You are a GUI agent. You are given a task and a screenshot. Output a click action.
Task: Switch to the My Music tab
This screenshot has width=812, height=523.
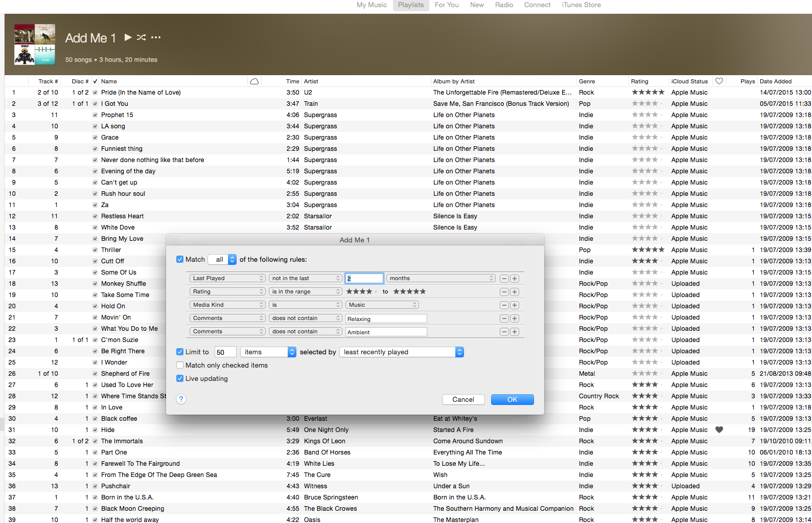click(372, 5)
